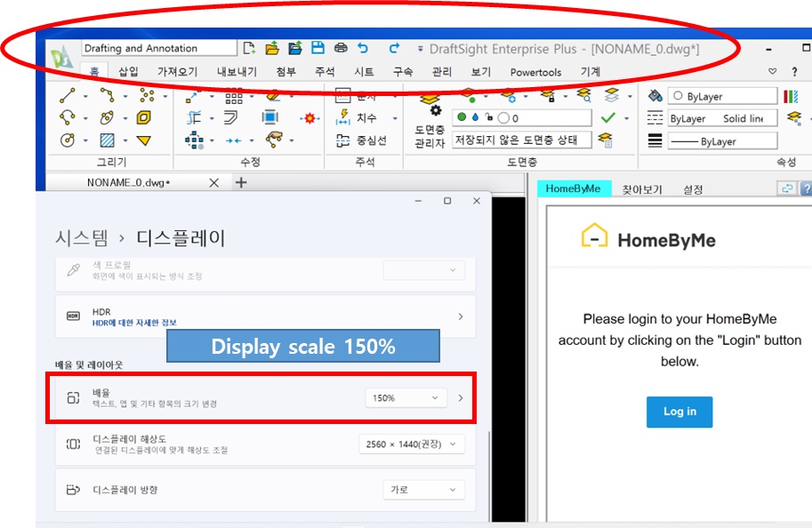
Task: Expand the 배율 row chevron
Action: pos(461,398)
